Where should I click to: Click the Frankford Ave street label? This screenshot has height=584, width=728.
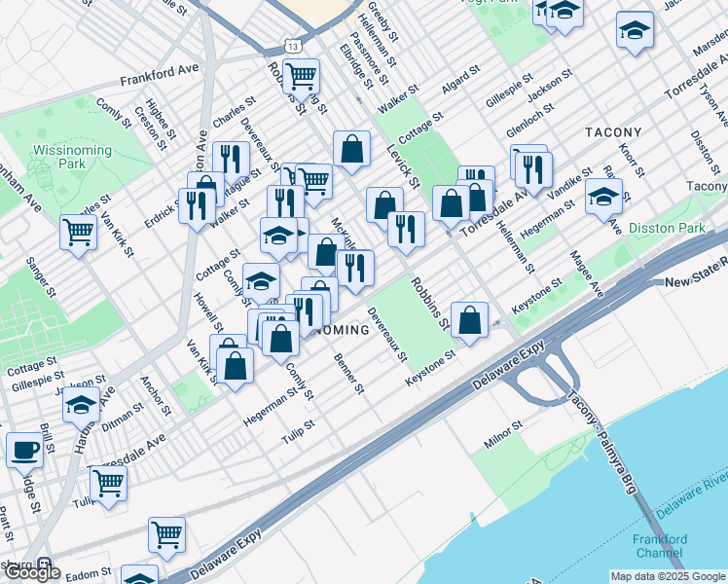pyautogui.click(x=160, y=74)
